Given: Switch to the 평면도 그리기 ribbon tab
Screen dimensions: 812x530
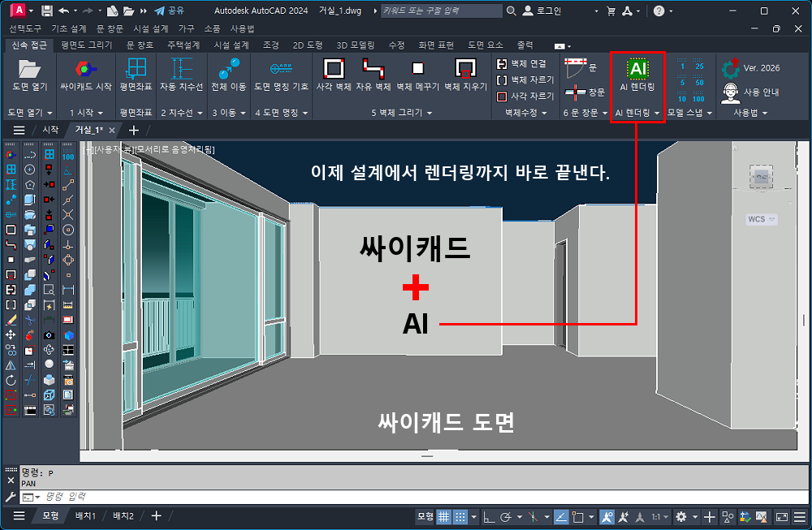Looking at the screenshot, I should coord(86,45).
